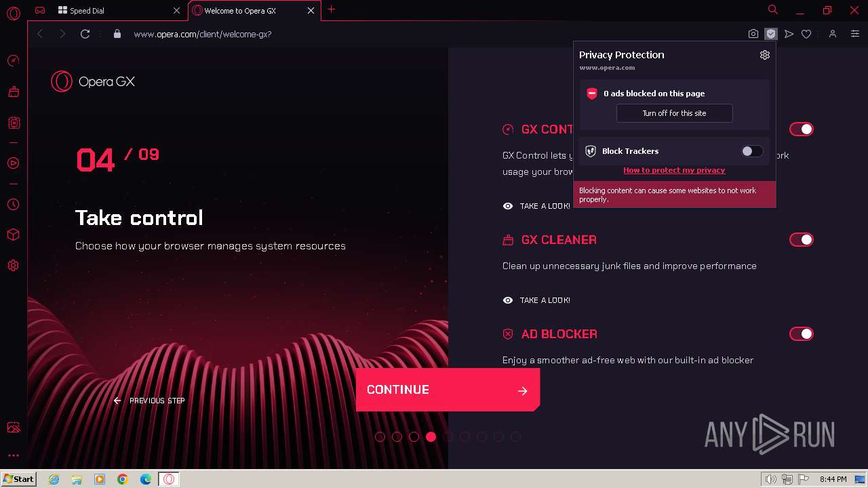This screenshot has height=488, width=868.
Task: Close the Welcome to Opera GX tab
Action: 311,11
